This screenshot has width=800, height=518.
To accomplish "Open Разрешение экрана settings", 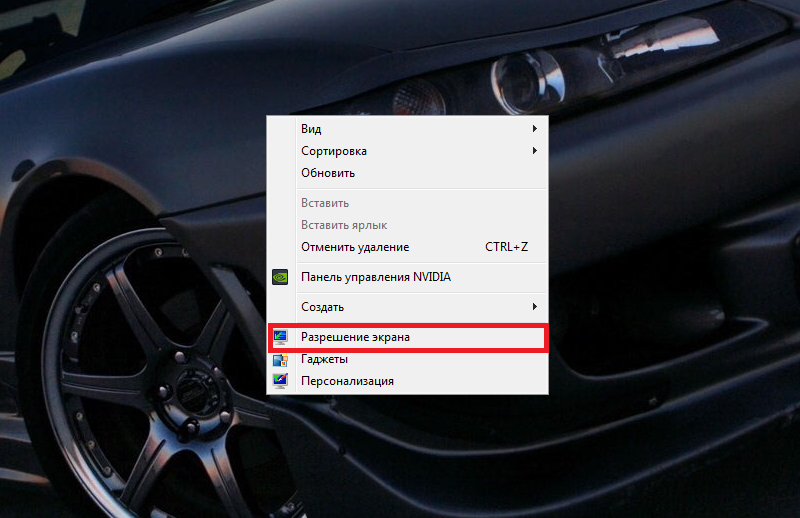I will tap(355, 338).
